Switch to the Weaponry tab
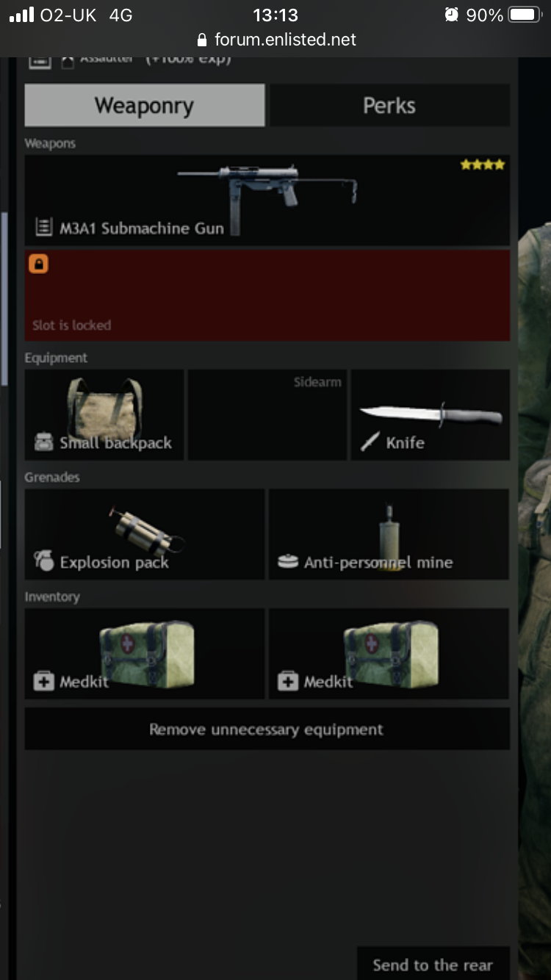Viewport: 551px width, 980px height. pos(145,105)
